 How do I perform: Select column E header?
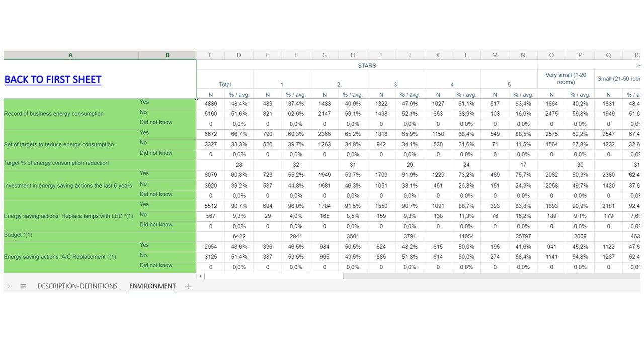point(268,55)
